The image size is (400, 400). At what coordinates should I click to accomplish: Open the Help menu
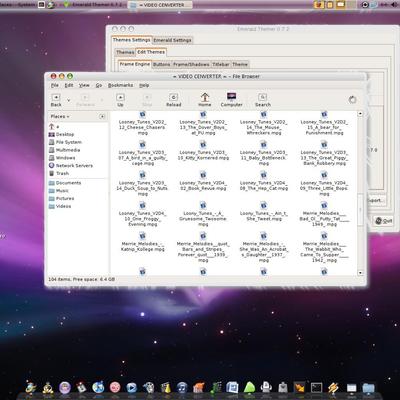144,85
